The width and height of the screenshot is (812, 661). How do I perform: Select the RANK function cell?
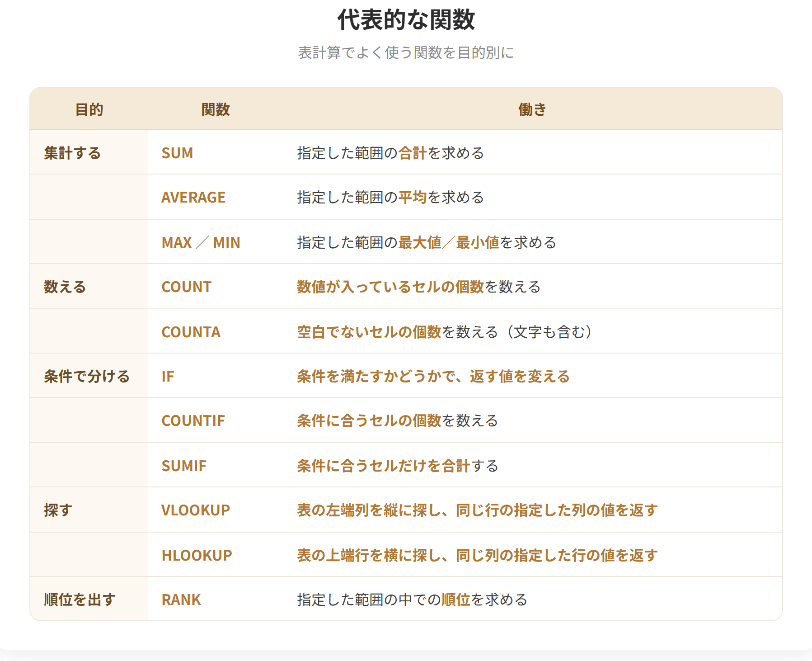215,600
